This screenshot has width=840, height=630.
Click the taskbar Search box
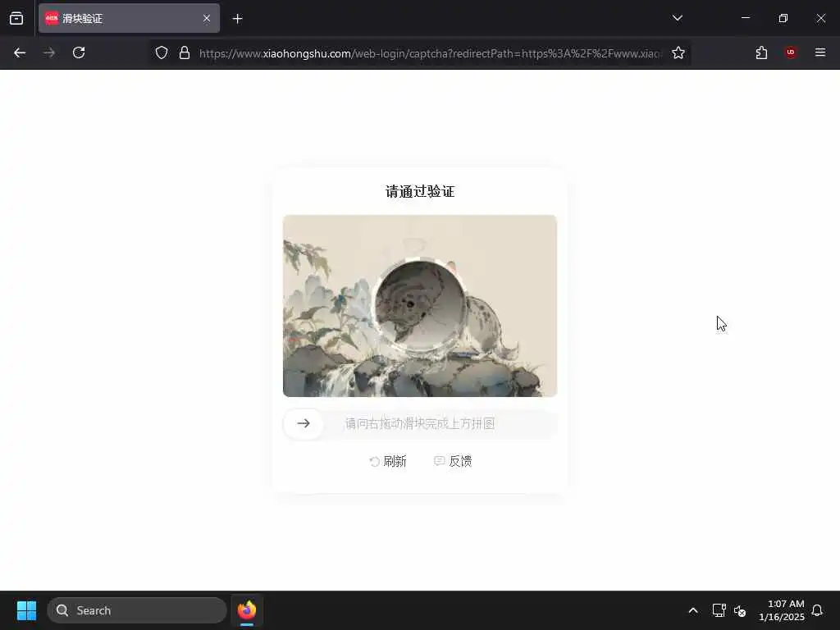click(137, 610)
